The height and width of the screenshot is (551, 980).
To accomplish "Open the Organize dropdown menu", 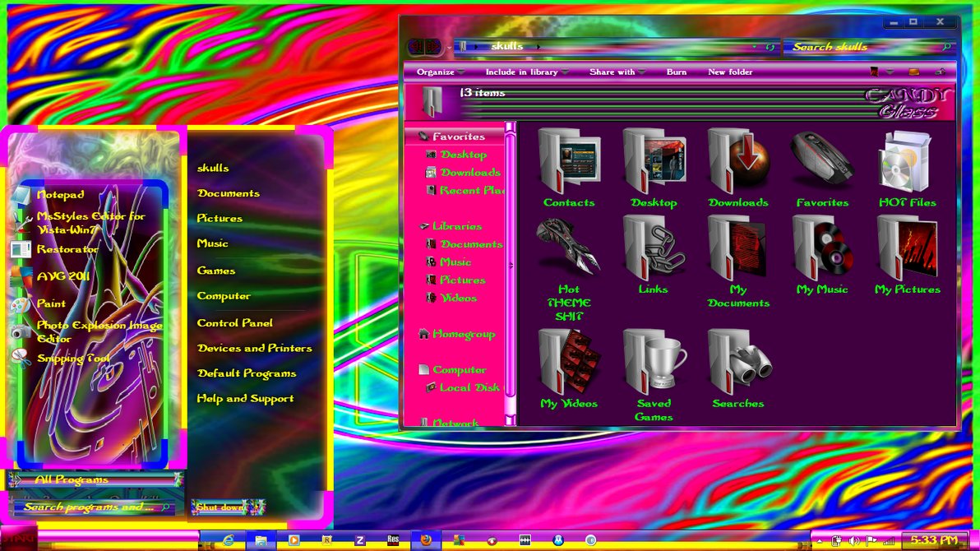I will coord(439,72).
